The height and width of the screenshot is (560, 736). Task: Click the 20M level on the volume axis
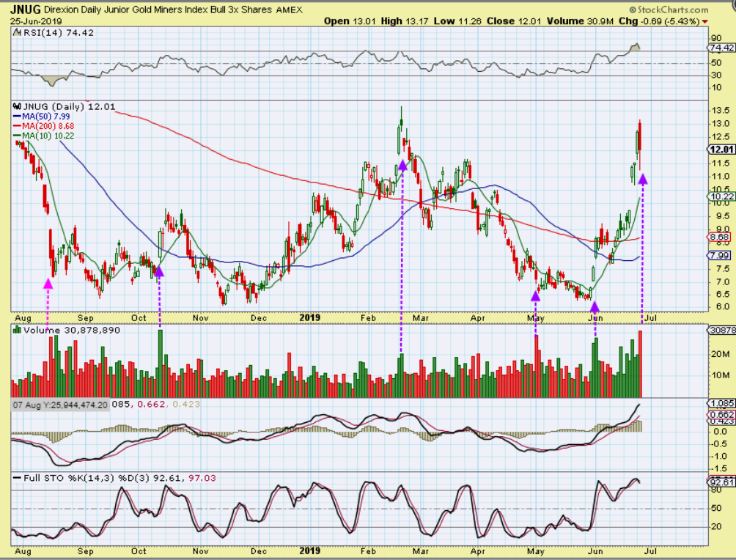tap(720, 354)
